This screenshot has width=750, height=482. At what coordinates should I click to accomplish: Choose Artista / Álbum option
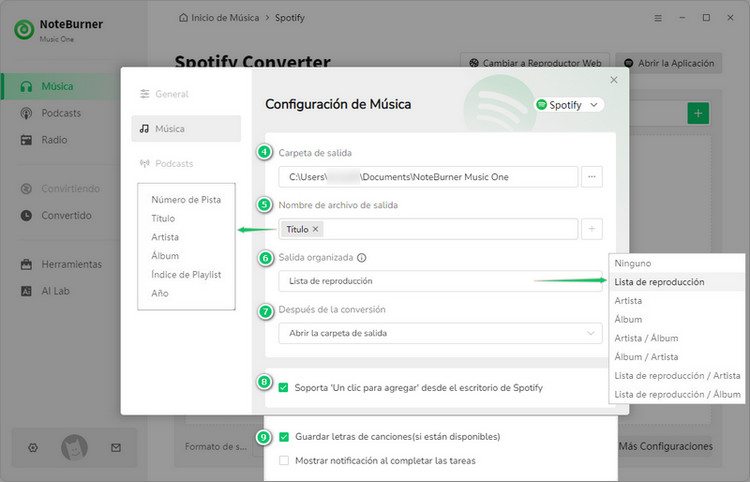(x=677, y=338)
